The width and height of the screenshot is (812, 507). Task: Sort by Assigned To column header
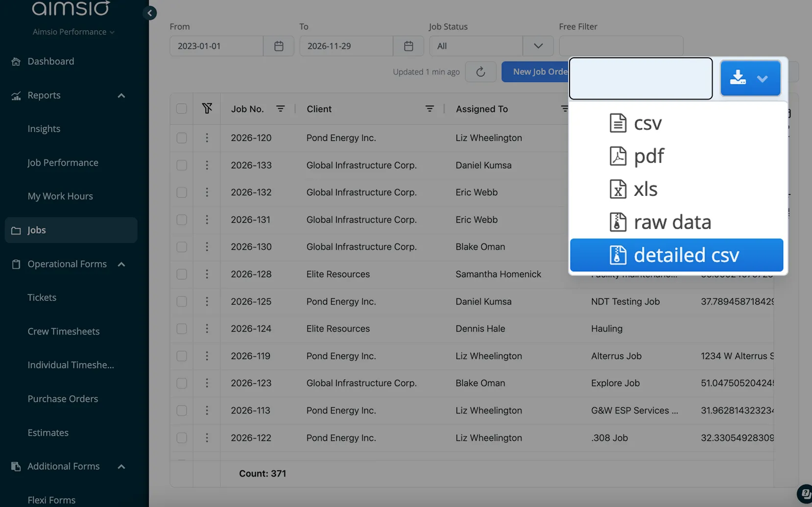[482, 109]
